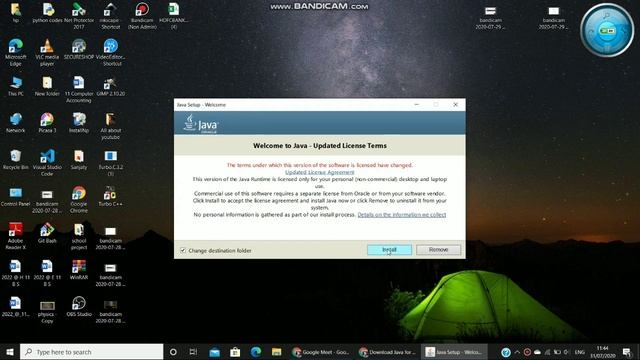Select the Sanjaty desktop icon
Screen dimensions: 640x360
79,160
